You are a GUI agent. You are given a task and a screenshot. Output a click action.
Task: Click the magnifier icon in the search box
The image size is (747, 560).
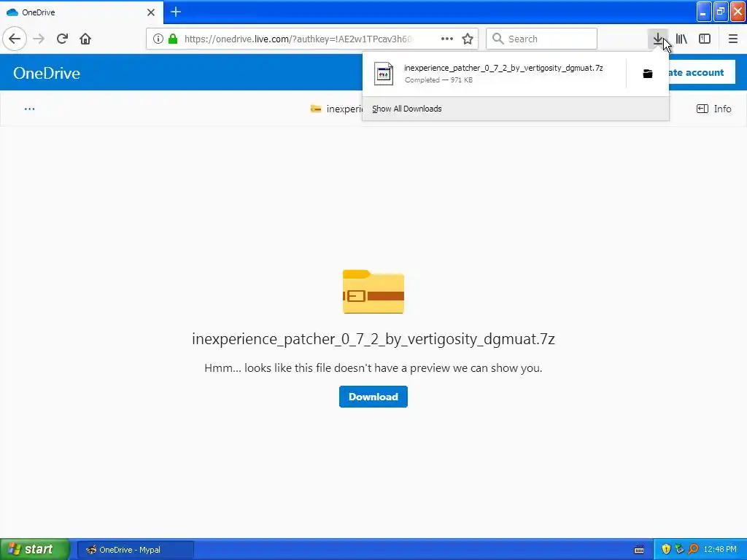tap(498, 39)
